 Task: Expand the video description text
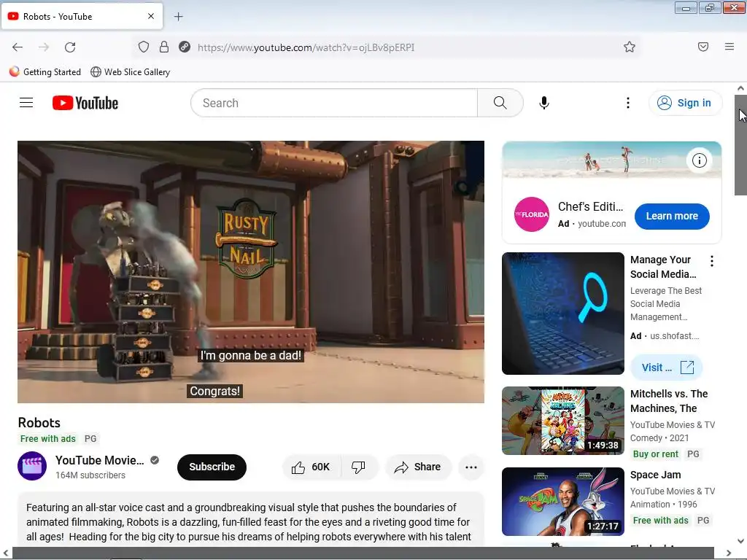[x=251, y=522]
